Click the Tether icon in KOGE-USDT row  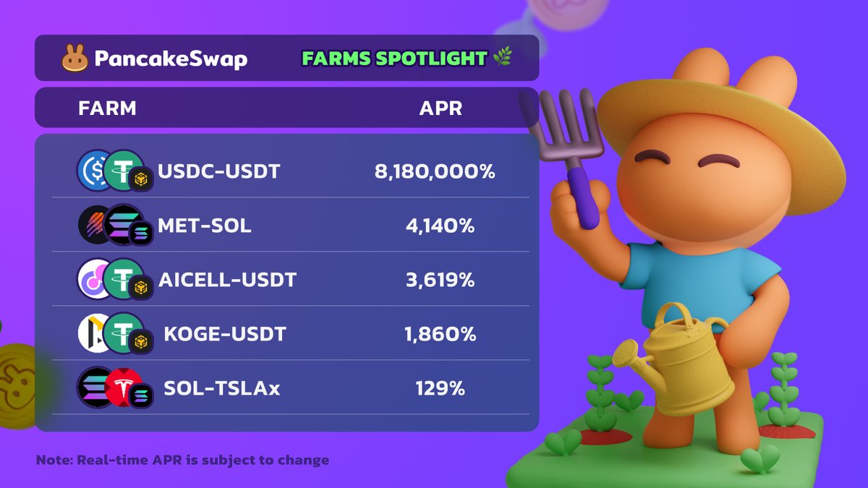click(x=119, y=332)
